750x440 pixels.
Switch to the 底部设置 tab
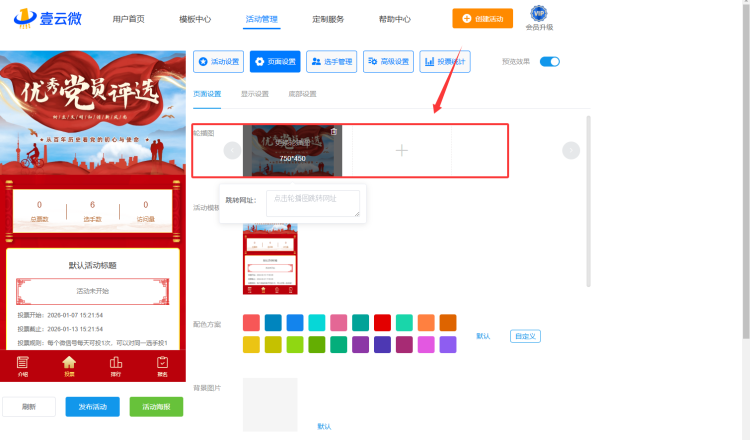(x=302, y=94)
